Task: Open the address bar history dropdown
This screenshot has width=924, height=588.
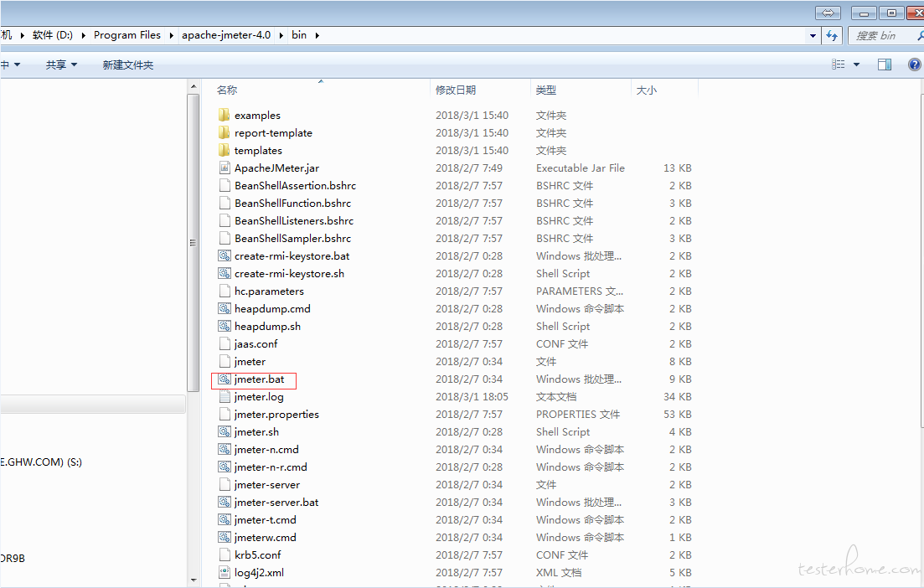Action: [x=813, y=35]
